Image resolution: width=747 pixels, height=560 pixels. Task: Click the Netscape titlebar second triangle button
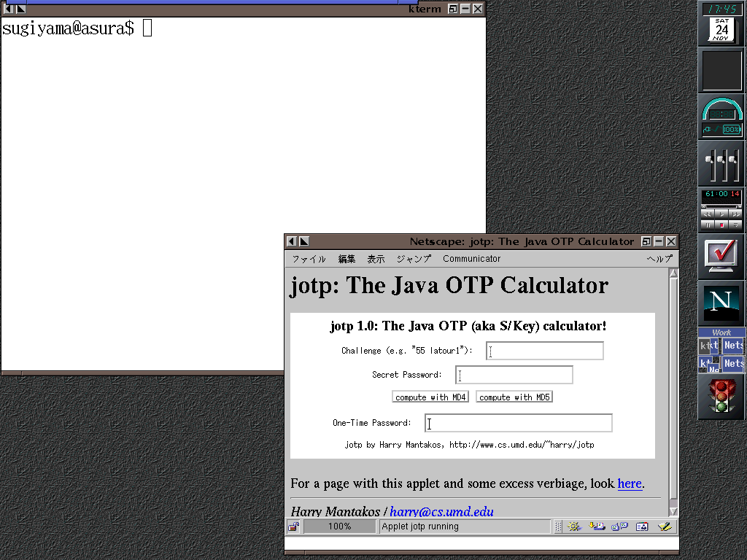tap(303, 241)
